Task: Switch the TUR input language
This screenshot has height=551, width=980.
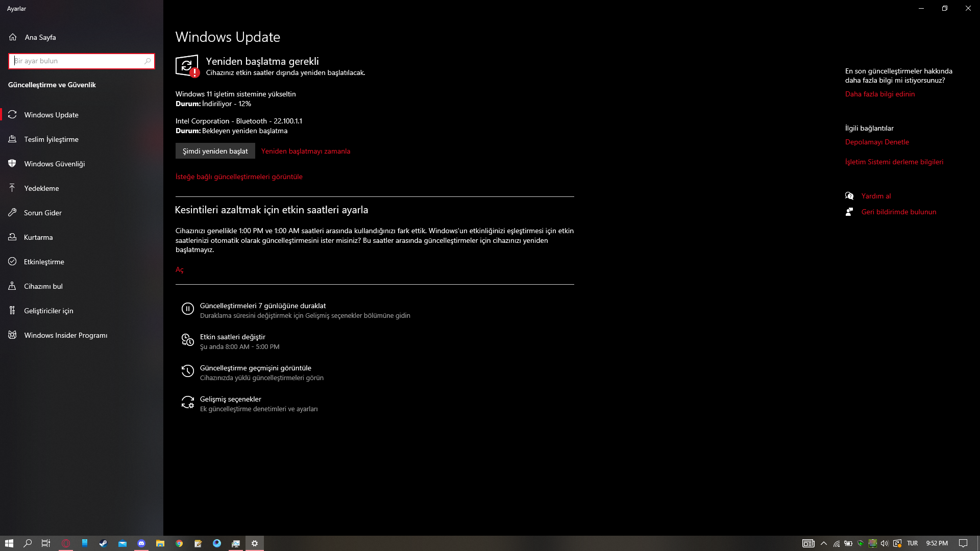Action: 913,543
